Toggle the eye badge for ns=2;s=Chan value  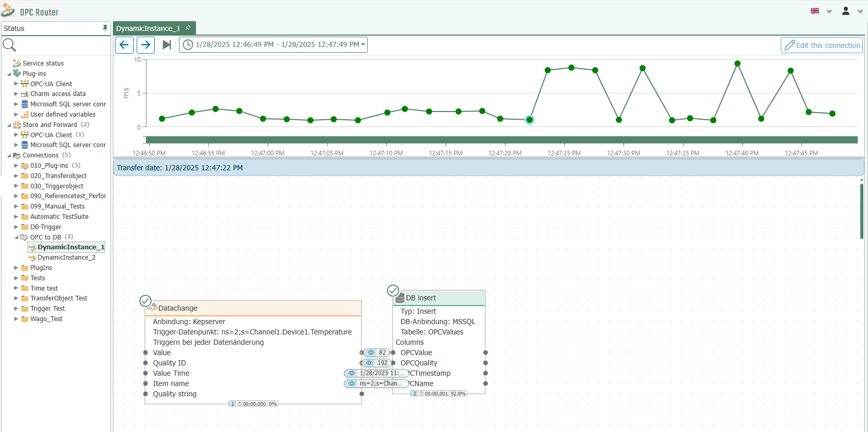click(x=376, y=383)
